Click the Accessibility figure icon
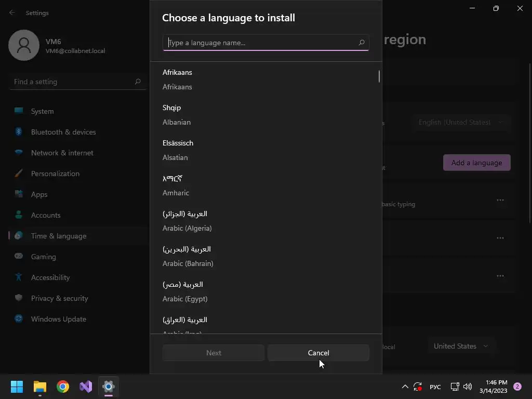532x399 pixels. tap(19, 277)
